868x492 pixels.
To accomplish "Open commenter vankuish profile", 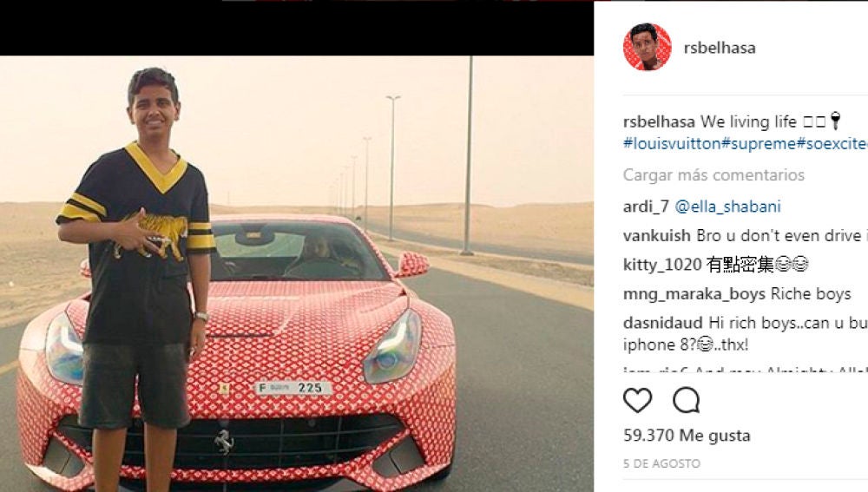I will tap(656, 236).
